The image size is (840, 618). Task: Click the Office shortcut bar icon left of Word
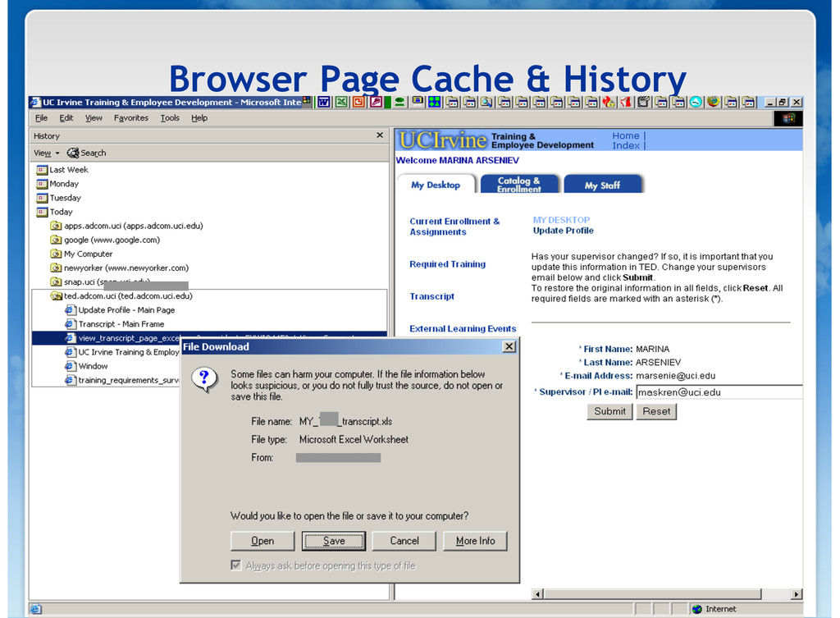tap(306, 101)
